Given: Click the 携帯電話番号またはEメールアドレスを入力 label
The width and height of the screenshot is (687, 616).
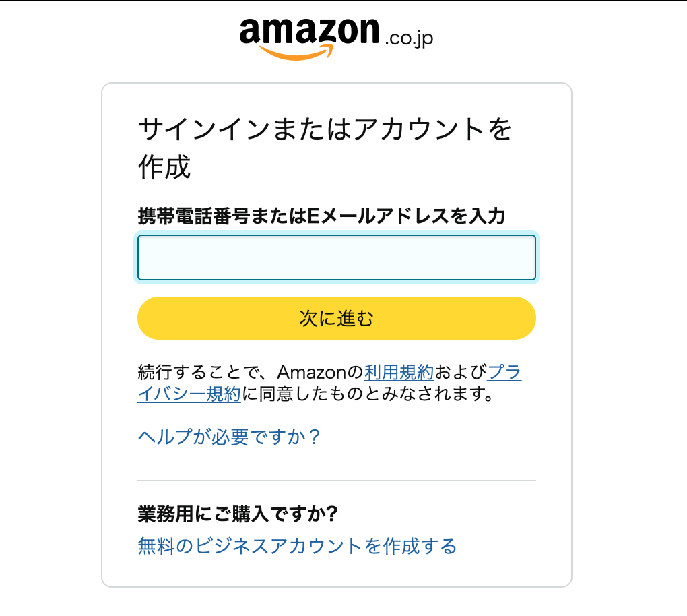Looking at the screenshot, I should [321, 216].
